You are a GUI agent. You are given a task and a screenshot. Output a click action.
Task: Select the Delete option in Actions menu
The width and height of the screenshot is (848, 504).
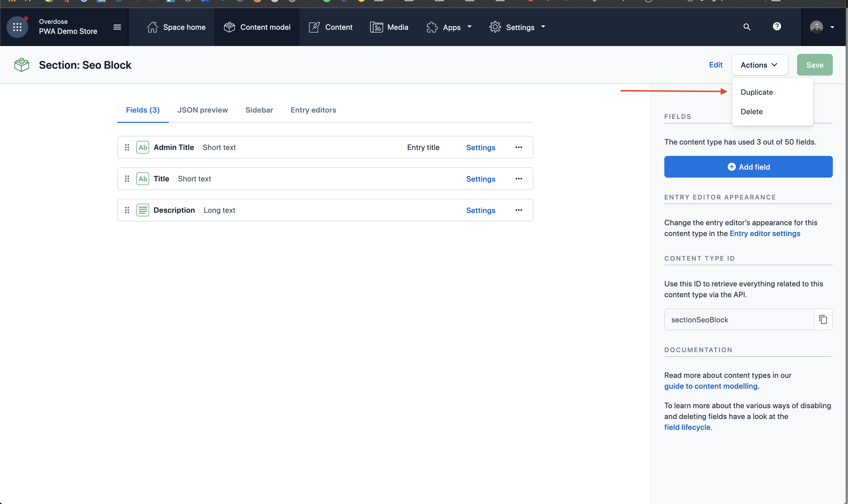tap(751, 112)
